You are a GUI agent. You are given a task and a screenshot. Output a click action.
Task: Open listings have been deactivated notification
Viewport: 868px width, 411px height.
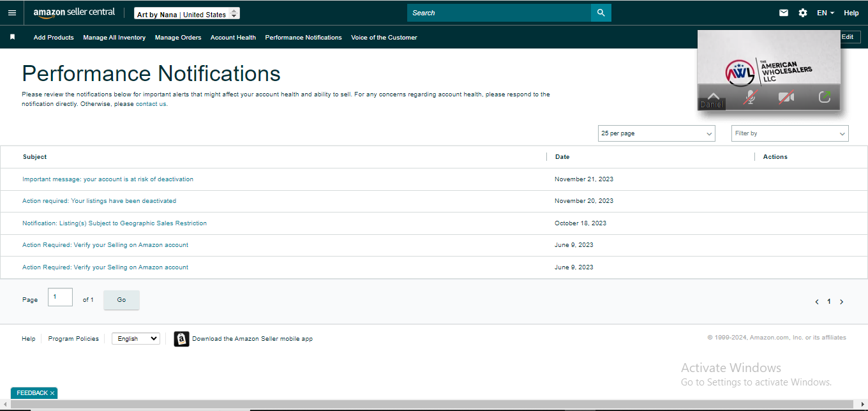point(99,201)
